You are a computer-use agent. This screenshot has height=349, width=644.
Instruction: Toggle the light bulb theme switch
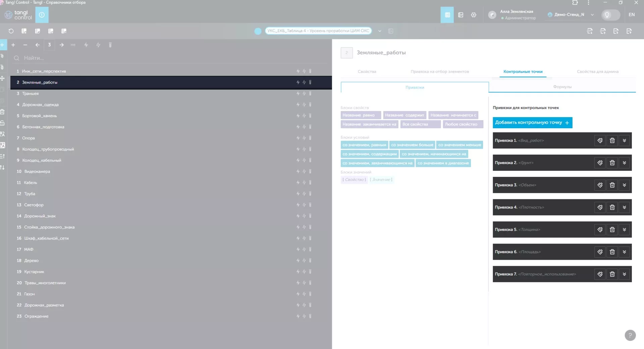(x=610, y=15)
